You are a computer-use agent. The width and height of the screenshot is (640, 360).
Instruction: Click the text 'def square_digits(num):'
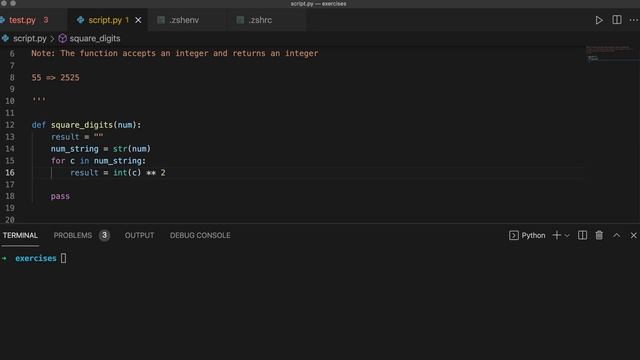(x=86, y=125)
